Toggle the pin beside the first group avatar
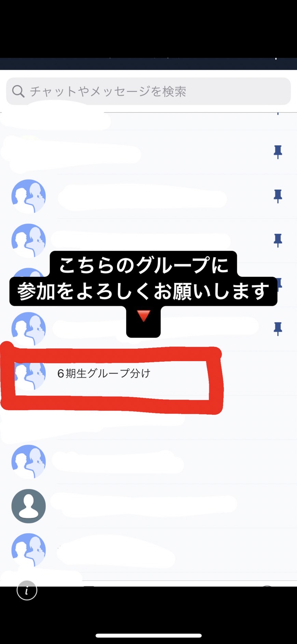 [278, 196]
